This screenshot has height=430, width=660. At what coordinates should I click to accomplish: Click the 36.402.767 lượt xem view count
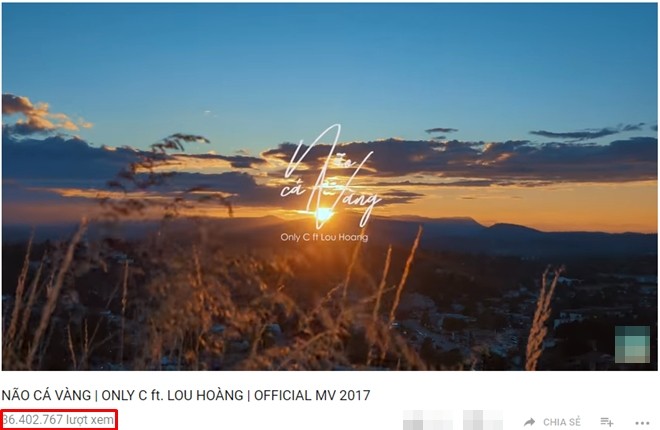[58, 419]
